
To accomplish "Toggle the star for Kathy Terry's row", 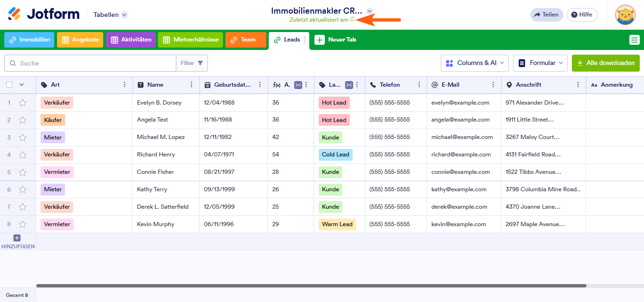I will point(23,189).
